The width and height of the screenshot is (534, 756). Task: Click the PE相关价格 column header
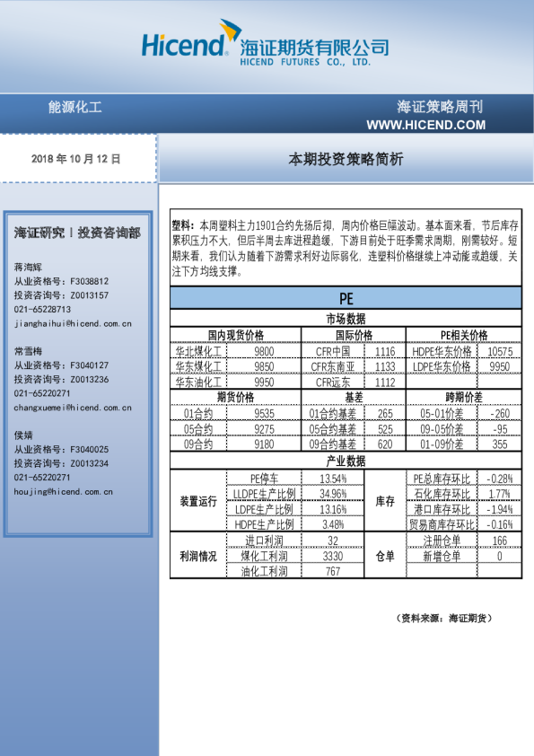(x=464, y=335)
